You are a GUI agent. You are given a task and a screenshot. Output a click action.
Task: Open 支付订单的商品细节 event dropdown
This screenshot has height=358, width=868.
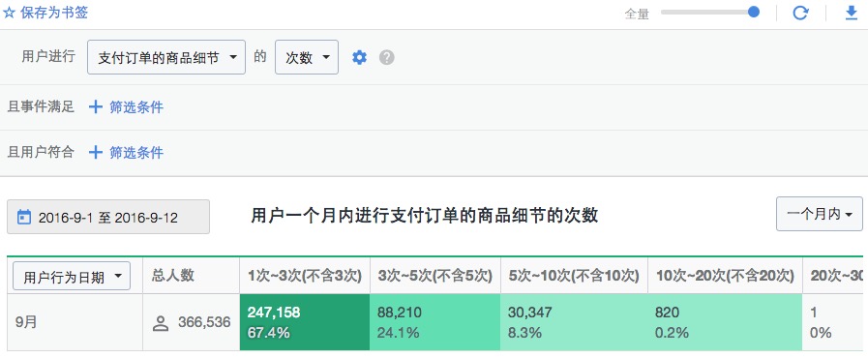166,57
